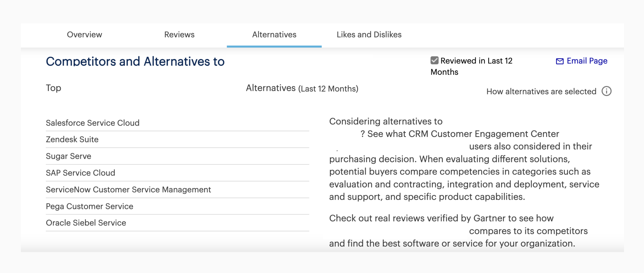Open Pega Customer Service entry
This screenshot has height=273, width=644.
click(89, 206)
